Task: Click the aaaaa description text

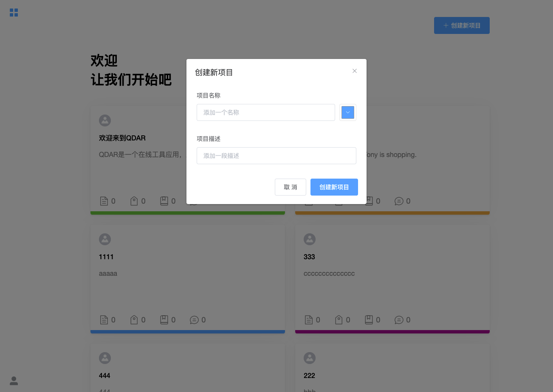Action: click(x=108, y=274)
